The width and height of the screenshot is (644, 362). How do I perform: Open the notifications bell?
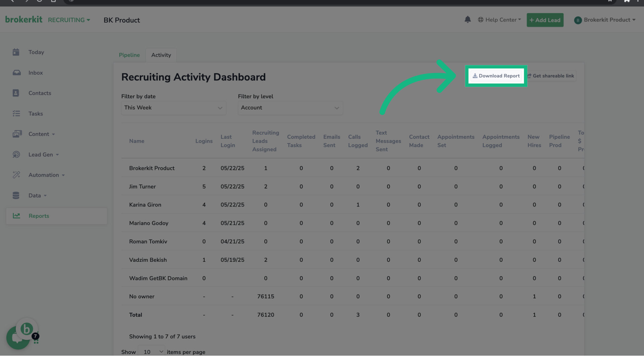(468, 20)
